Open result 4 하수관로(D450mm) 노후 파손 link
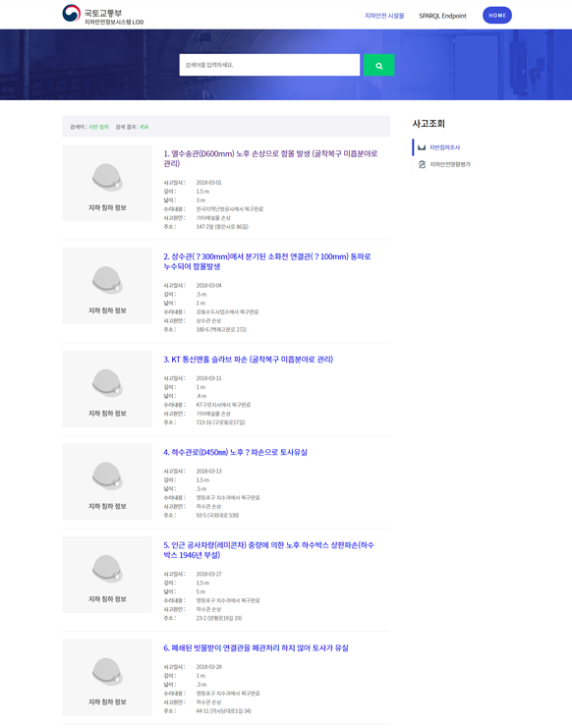The height and width of the screenshot is (728, 572). [236, 452]
